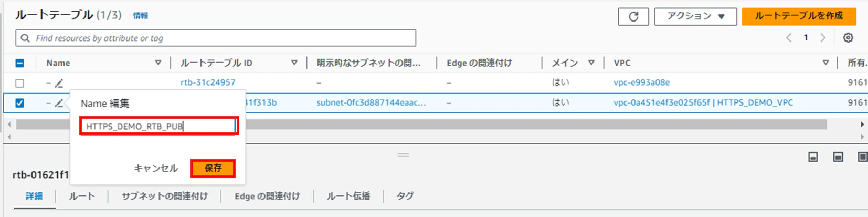Edit name pencil for rtb-31c24957 row
This screenshot has width=868, height=217.
click(x=59, y=83)
